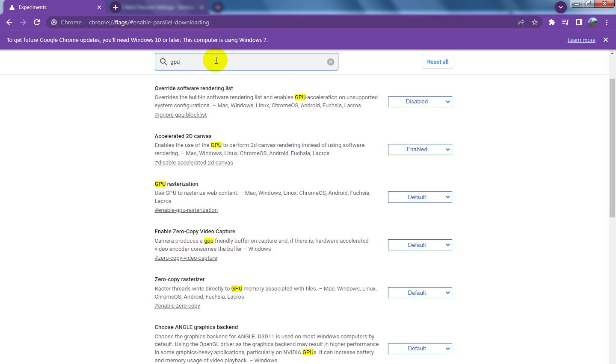This screenshot has height=364, width=616.
Task: Reload the chrome flags page
Action: point(37,22)
